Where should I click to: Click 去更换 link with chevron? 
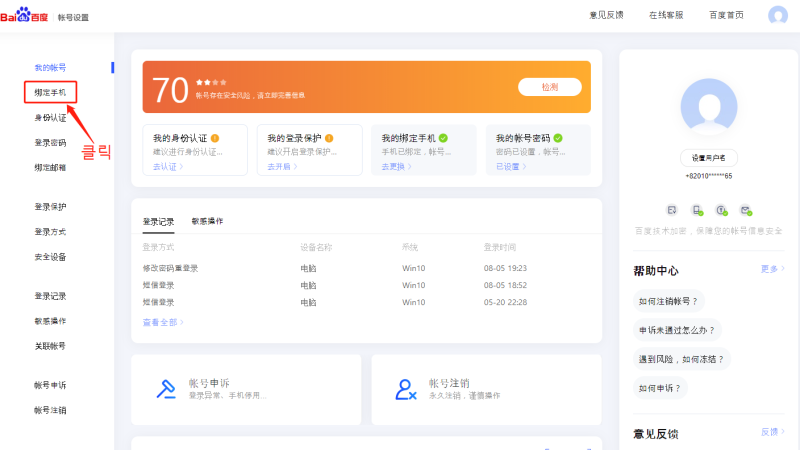click(x=396, y=166)
